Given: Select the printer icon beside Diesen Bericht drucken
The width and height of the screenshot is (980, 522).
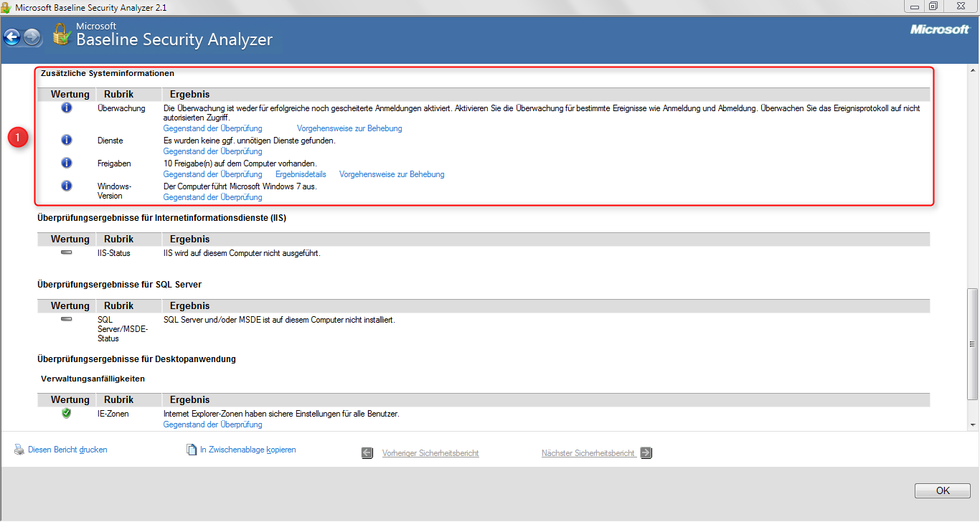Looking at the screenshot, I should tap(19, 449).
